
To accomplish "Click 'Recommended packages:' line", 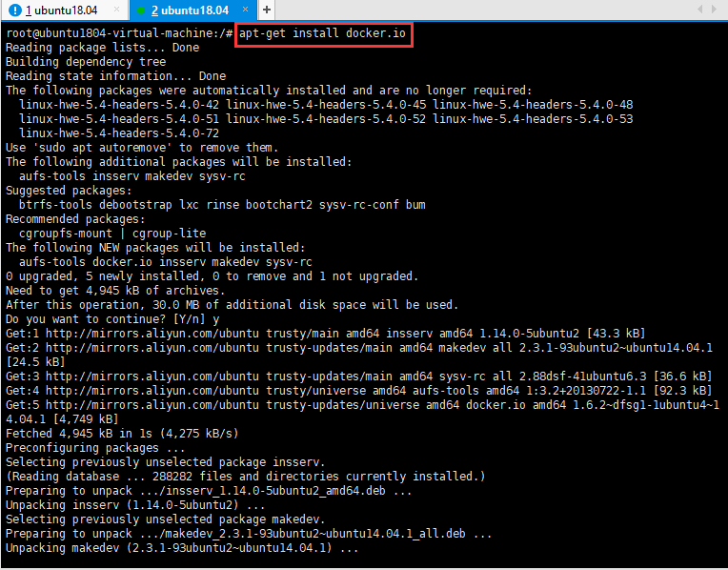I will pyautogui.click(x=75, y=219).
